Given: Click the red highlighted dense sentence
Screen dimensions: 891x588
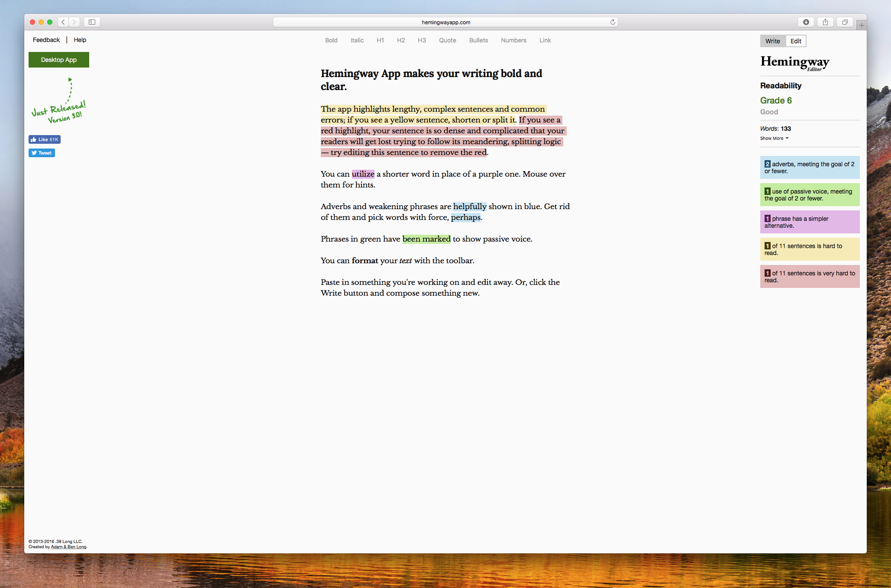Looking at the screenshot, I should [x=442, y=136].
